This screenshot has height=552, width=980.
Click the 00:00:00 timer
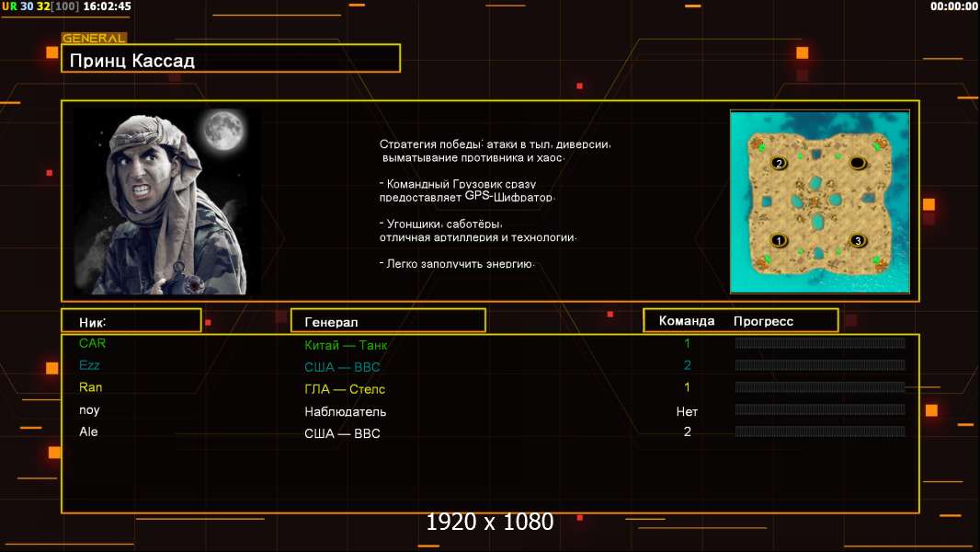[x=953, y=6]
